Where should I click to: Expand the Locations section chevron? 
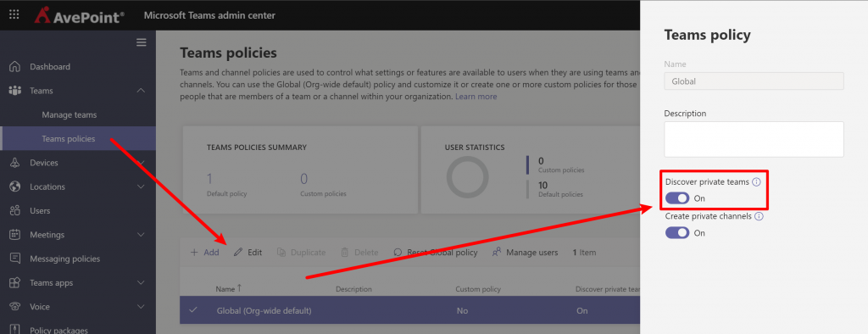pyautogui.click(x=142, y=186)
